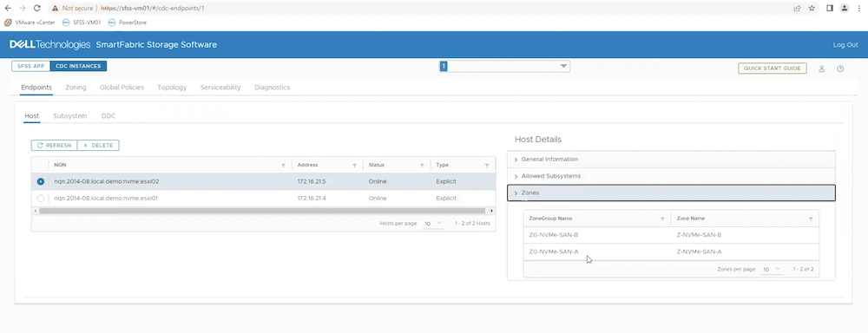Go to the Zoning tab
Image resolution: width=868 pixels, height=333 pixels.
tap(76, 88)
